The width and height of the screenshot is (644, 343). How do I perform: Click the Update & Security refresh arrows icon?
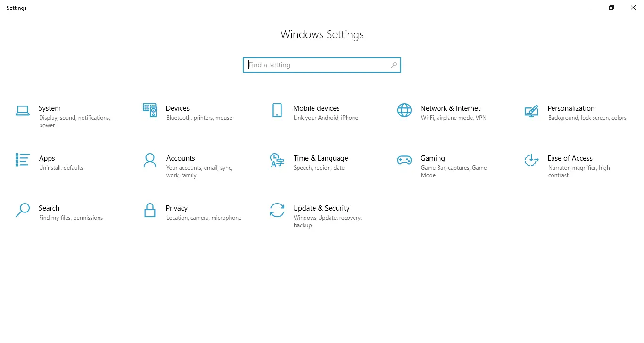(277, 210)
